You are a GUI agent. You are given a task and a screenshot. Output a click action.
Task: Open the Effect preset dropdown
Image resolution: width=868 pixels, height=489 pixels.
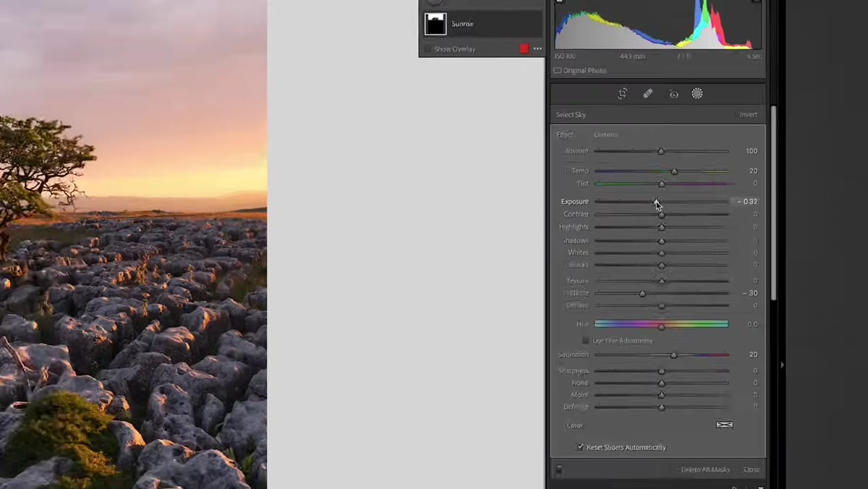(606, 135)
